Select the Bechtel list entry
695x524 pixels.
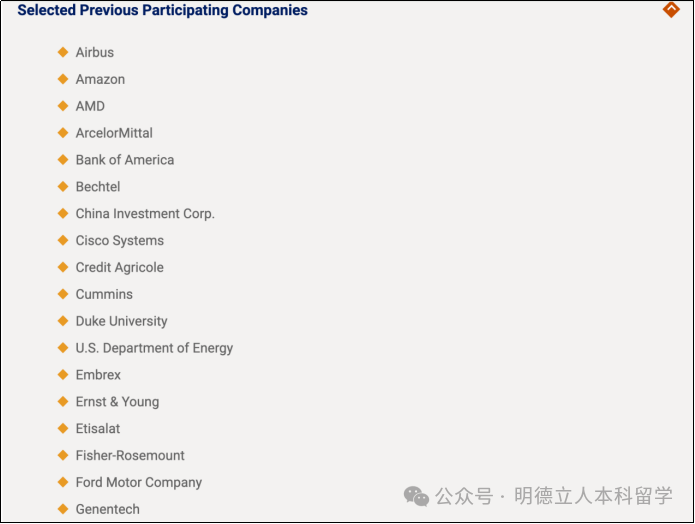click(x=98, y=187)
